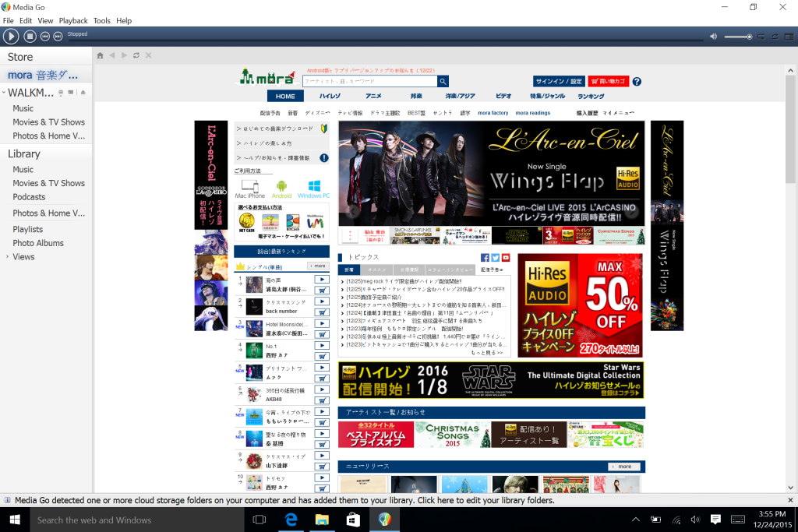Screen dimensions: 798x532
Task: Open the mora Twitter icon
Action: click(495, 258)
